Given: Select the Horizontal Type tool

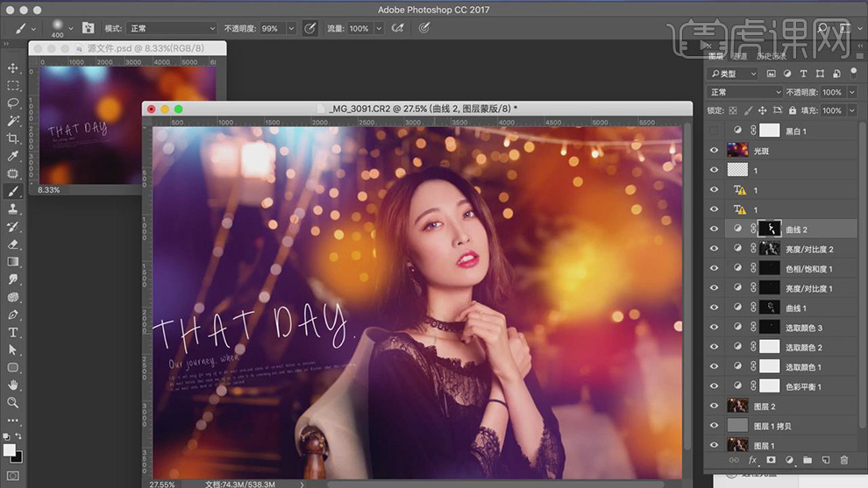Looking at the screenshot, I should [x=13, y=332].
